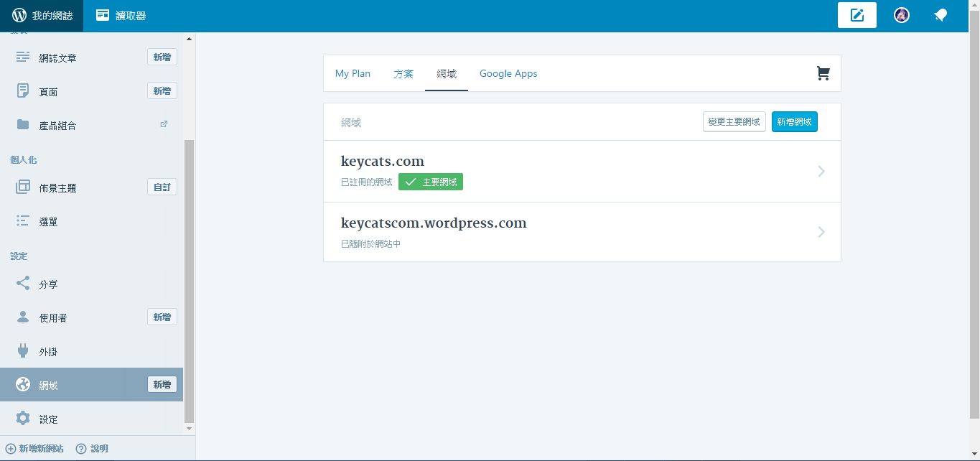Click 新增 button beside 網誌文章
Viewport: 980px width, 461px height.
[162, 57]
